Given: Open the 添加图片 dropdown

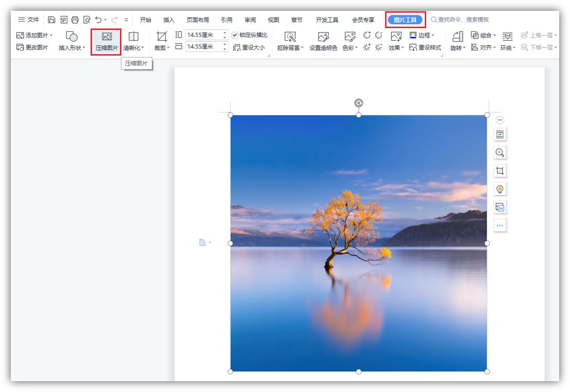Looking at the screenshot, I should [34, 35].
